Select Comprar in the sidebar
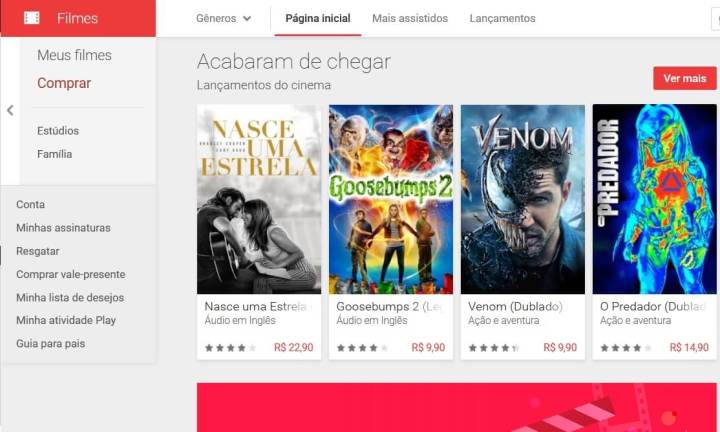 tap(64, 83)
